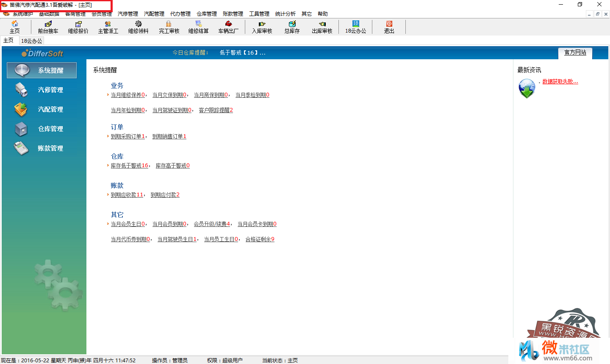Open 库存低于警戒16 link
This screenshot has width=610, height=364.
[x=130, y=166]
